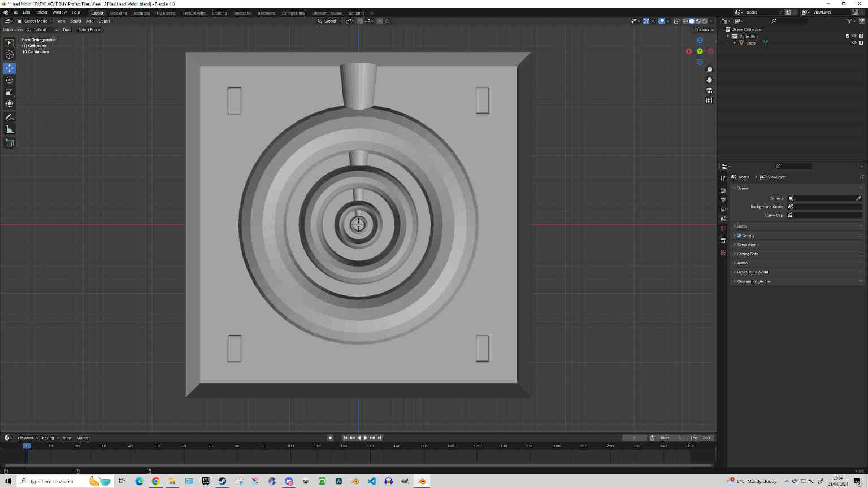This screenshot has height=488, width=868.
Task: Open the World properties tab
Action: tap(723, 229)
